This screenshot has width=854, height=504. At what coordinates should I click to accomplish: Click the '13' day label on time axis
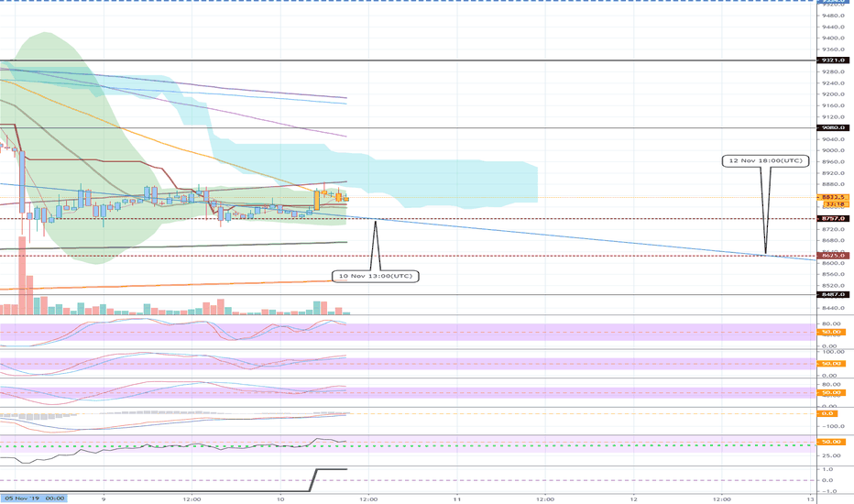[811, 499]
